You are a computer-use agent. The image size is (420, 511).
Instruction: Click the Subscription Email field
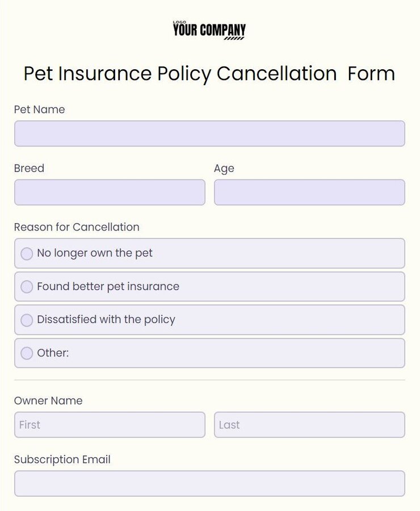tap(209, 483)
